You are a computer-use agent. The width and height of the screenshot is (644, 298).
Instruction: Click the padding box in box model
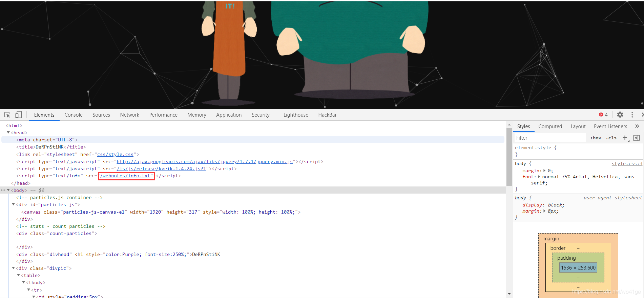[x=578, y=258]
